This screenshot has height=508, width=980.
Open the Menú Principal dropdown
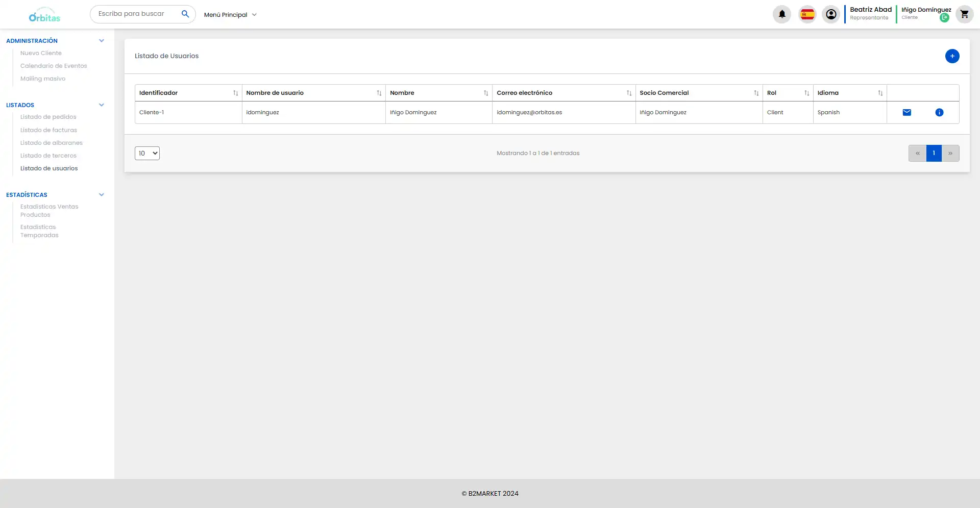click(x=230, y=15)
